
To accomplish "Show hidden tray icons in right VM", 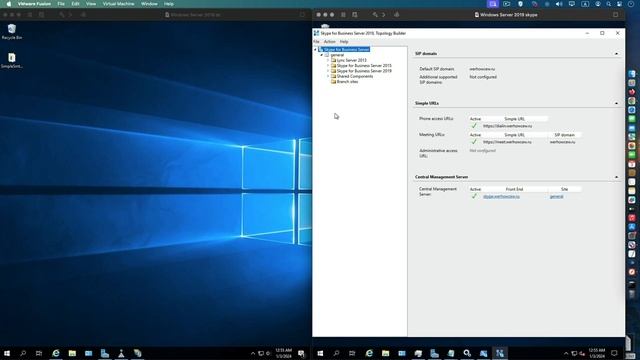I will (566, 353).
